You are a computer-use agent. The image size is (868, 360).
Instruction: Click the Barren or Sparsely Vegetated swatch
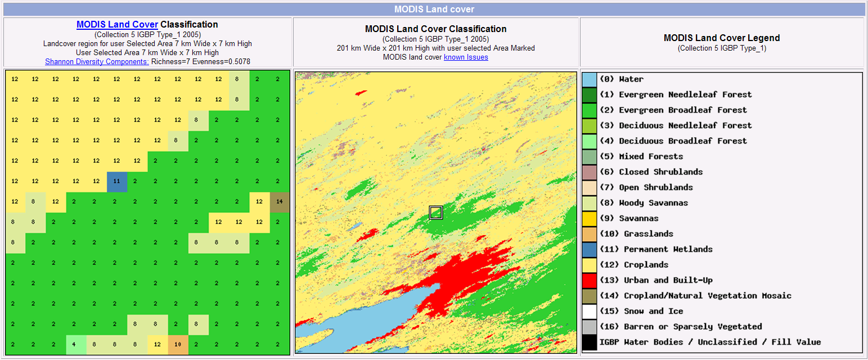(589, 327)
